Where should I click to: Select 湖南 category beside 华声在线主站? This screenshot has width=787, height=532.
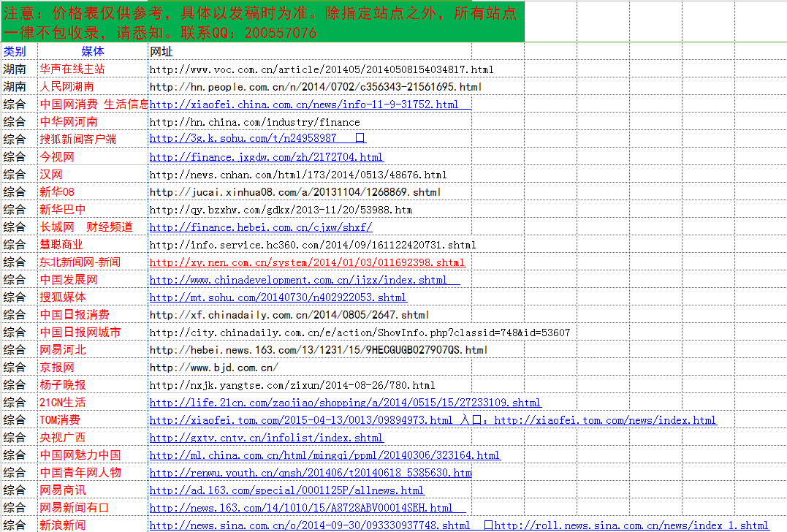20,69
